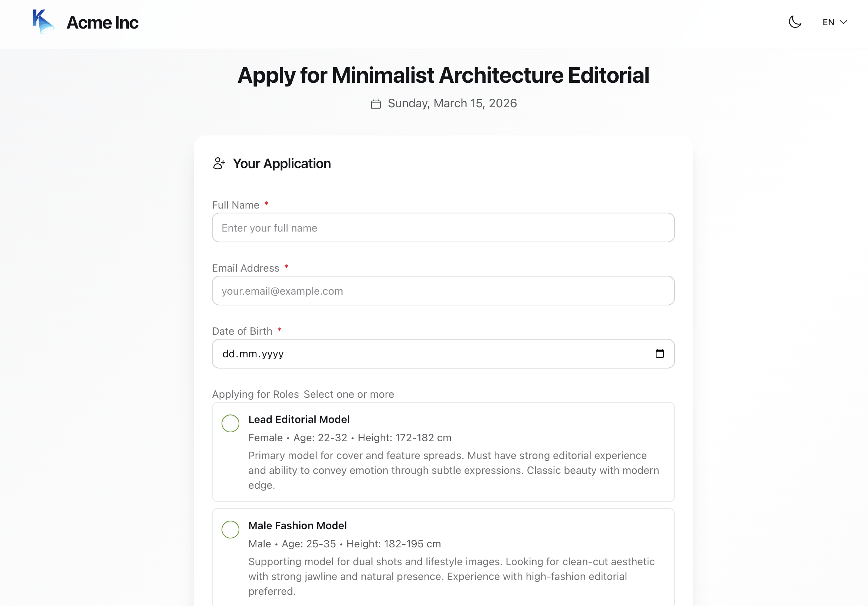Image resolution: width=868 pixels, height=606 pixels.
Task: Click the Date of Birth dd.mm.yyyy field
Action: click(443, 353)
